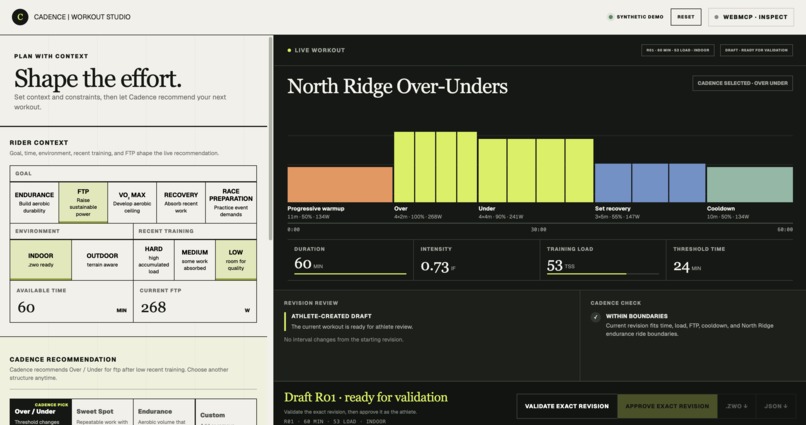Click the Cadence circular C logo
806x425 pixels.
tap(20, 17)
